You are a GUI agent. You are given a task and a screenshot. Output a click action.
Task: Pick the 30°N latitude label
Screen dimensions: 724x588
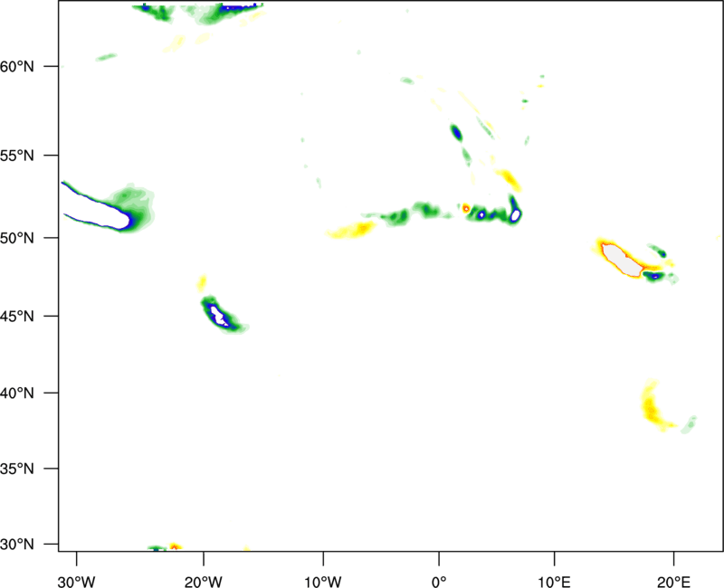17,545
